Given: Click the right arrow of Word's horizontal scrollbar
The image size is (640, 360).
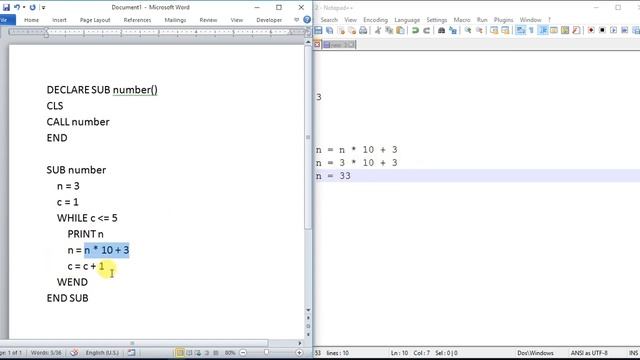Looking at the screenshot, I should coord(300,343).
